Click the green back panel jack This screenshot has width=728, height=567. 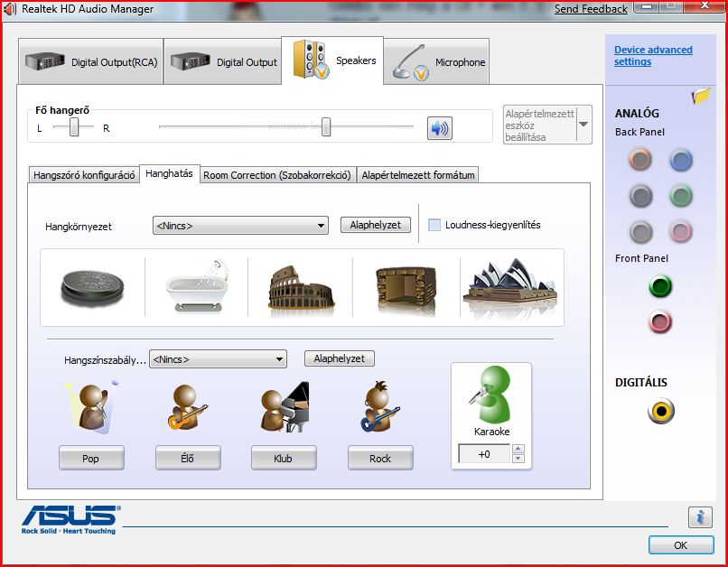[x=681, y=196]
